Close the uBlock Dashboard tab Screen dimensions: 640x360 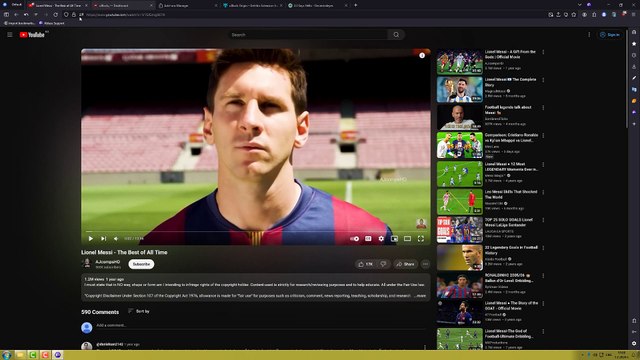pos(151,5)
